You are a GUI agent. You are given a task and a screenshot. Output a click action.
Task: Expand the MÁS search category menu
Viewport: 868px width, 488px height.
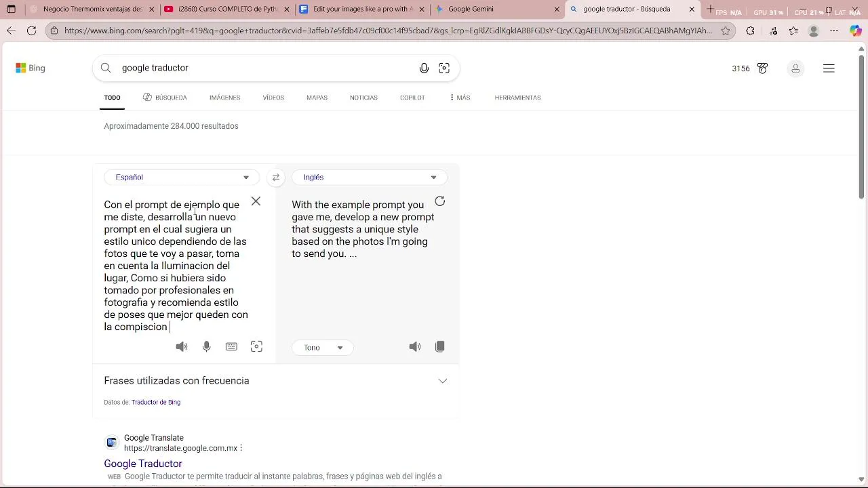click(x=459, y=98)
